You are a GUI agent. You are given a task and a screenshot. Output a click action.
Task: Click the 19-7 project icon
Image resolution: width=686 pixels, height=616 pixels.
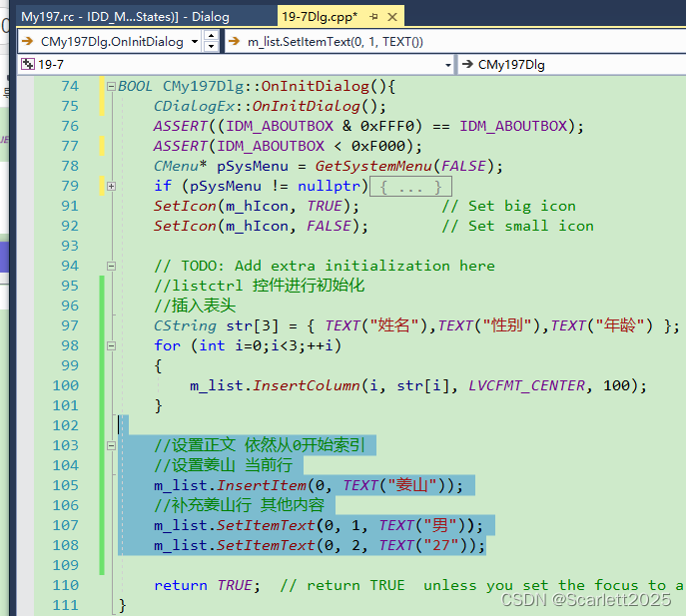28,64
